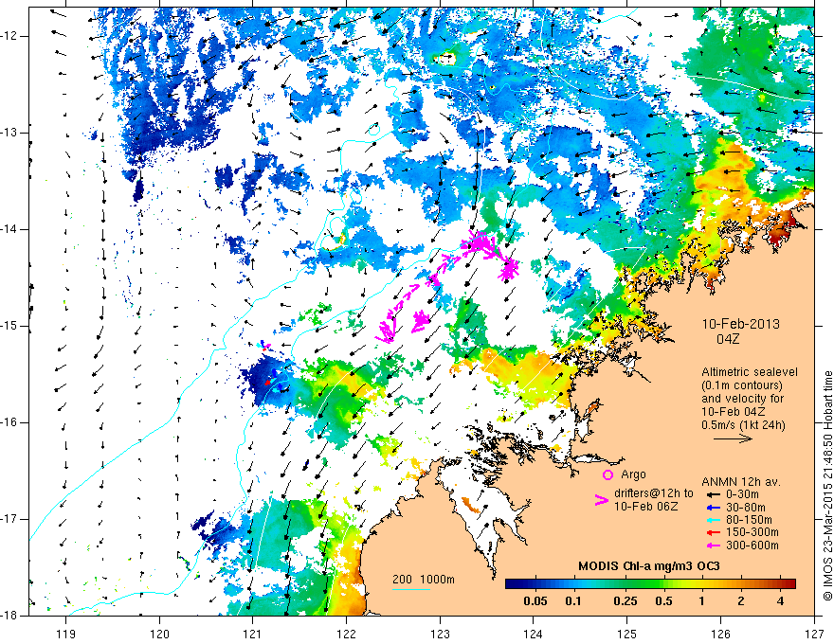Image resolution: width=834 pixels, height=644 pixels.
Task: Click the dark blue end of the colour bar
Action: [x=511, y=584]
